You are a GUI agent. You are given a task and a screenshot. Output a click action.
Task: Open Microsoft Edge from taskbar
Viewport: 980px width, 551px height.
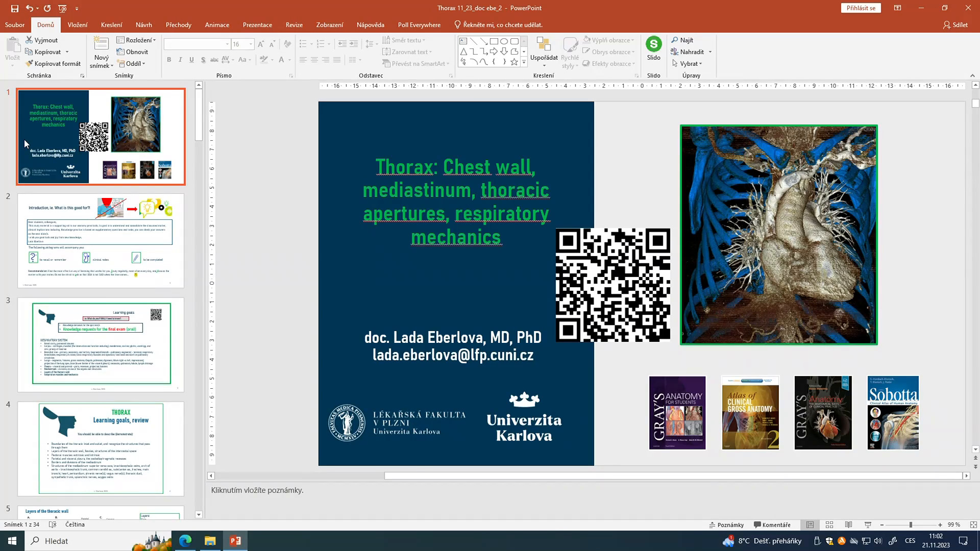tap(185, 541)
